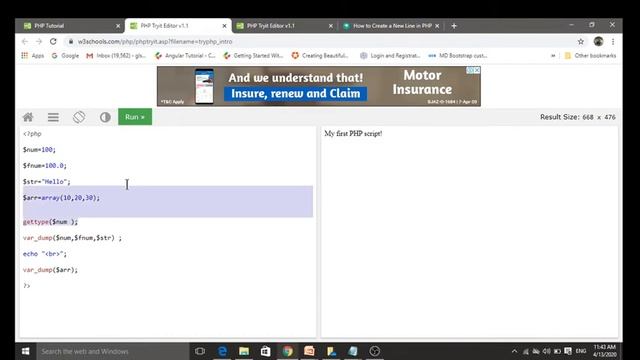This screenshot has width=640, height=360.
Task: Open MD Bootstrap bookmark
Action: [458, 56]
